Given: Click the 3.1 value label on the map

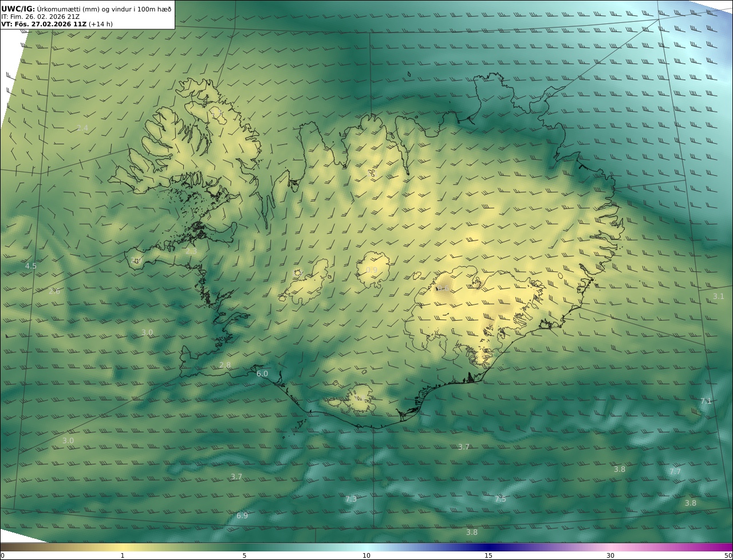Looking at the screenshot, I should (718, 296).
